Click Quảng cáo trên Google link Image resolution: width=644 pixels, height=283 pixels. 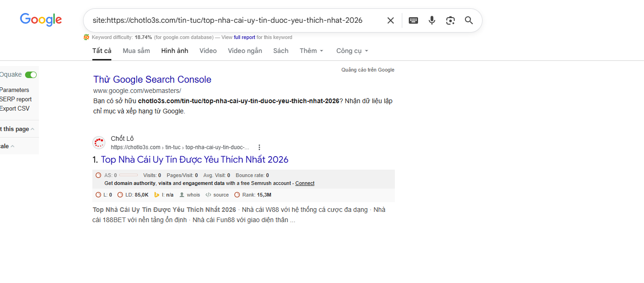pyautogui.click(x=368, y=70)
